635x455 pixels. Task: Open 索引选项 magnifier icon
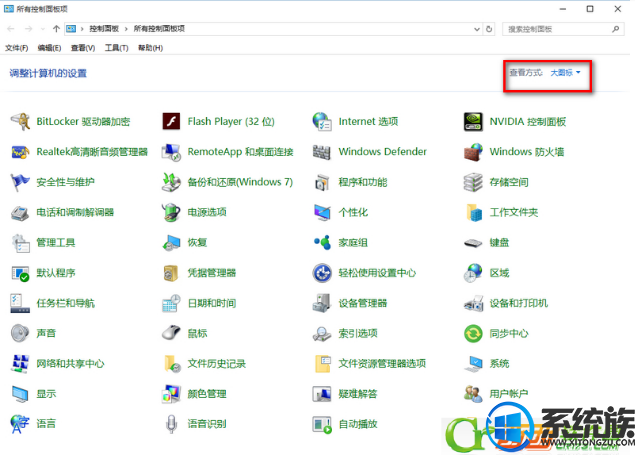322,334
